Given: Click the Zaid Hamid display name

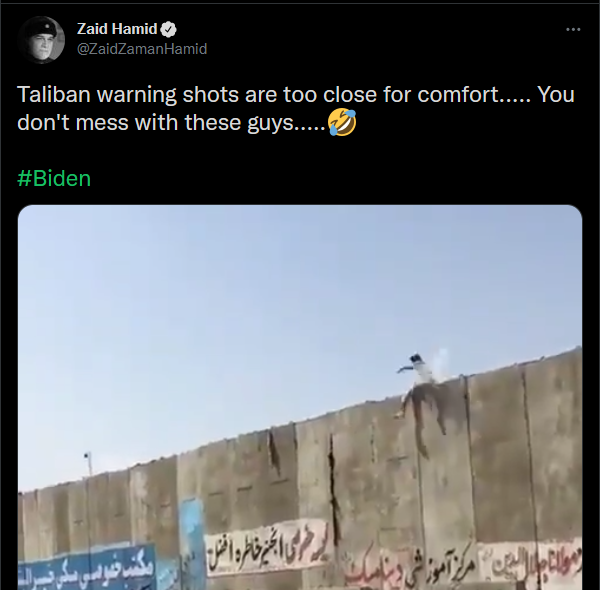Looking at the screenshot, I should point(117,29).
